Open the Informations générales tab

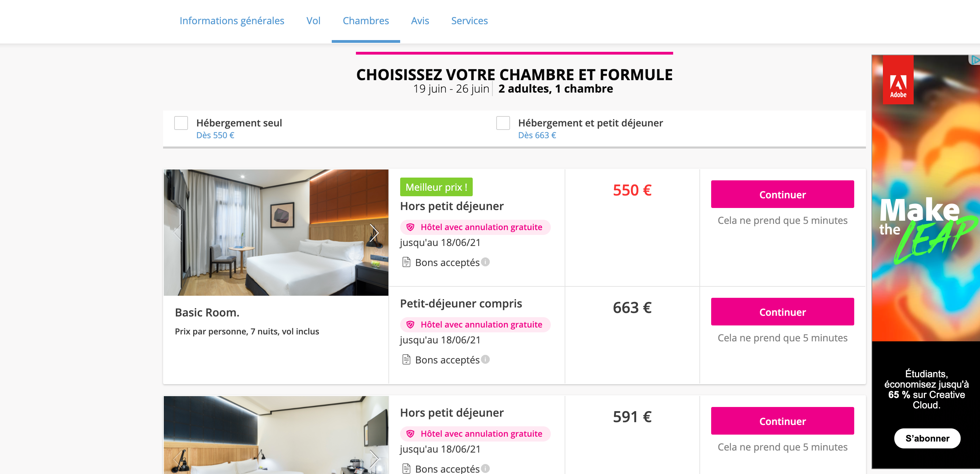[232, 20]
